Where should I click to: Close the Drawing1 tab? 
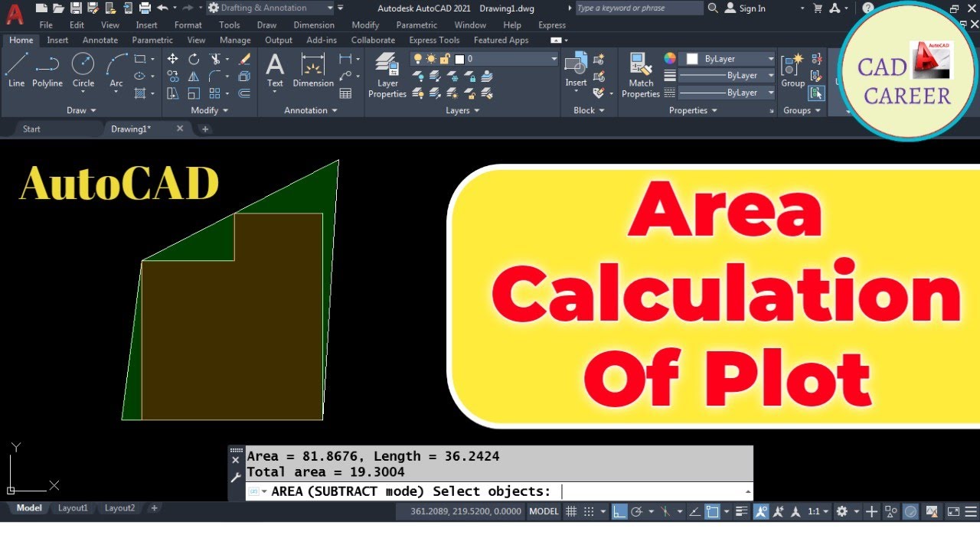coord(180,129)
